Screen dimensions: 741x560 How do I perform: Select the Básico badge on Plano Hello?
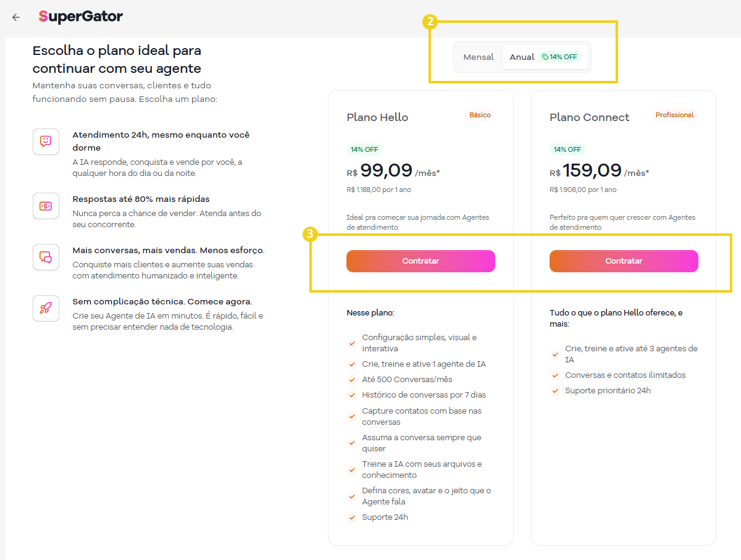[480, 115]
